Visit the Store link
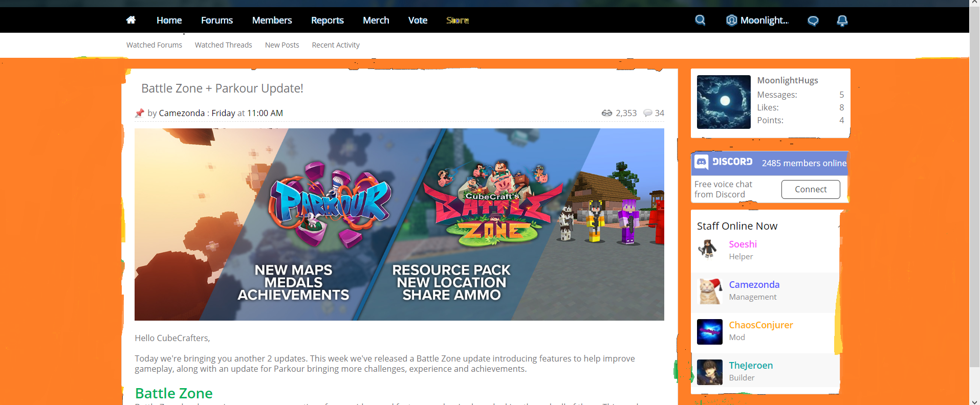The image size is (980, 405). (458, 20)
